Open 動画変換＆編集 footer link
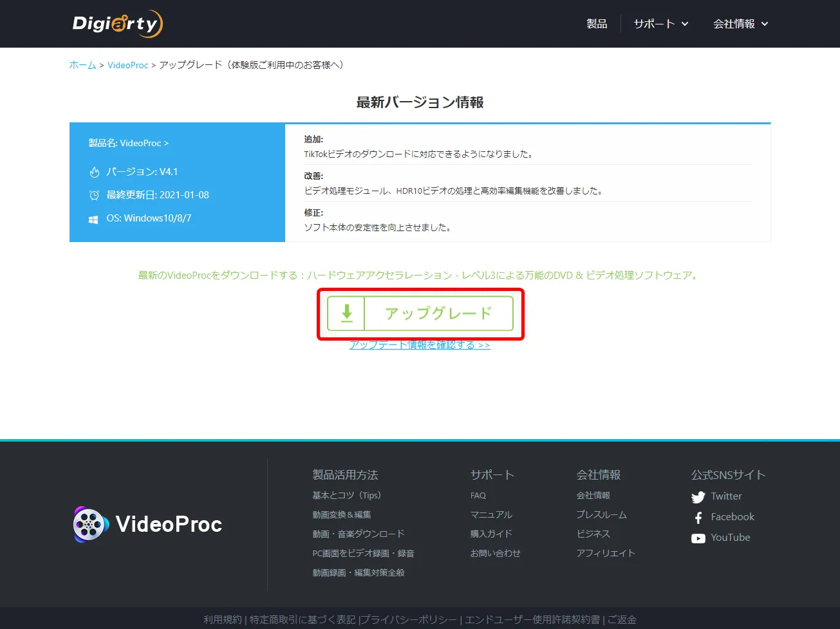 click(x=342, y=514)
